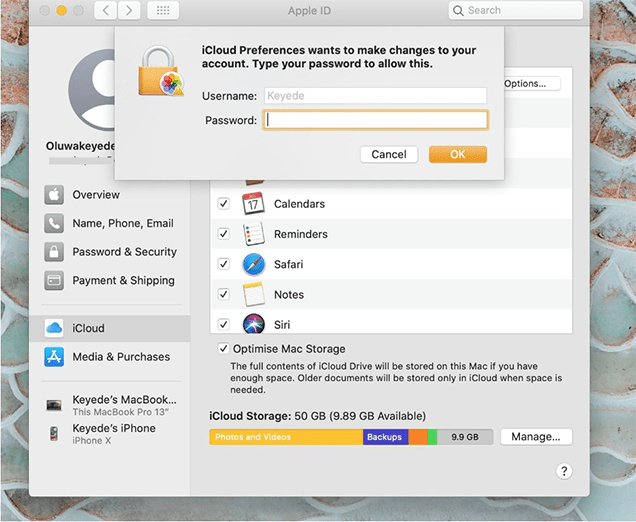The image size is (636, 522).
Task: Open the help question mark button
Action: coord(564,471)
